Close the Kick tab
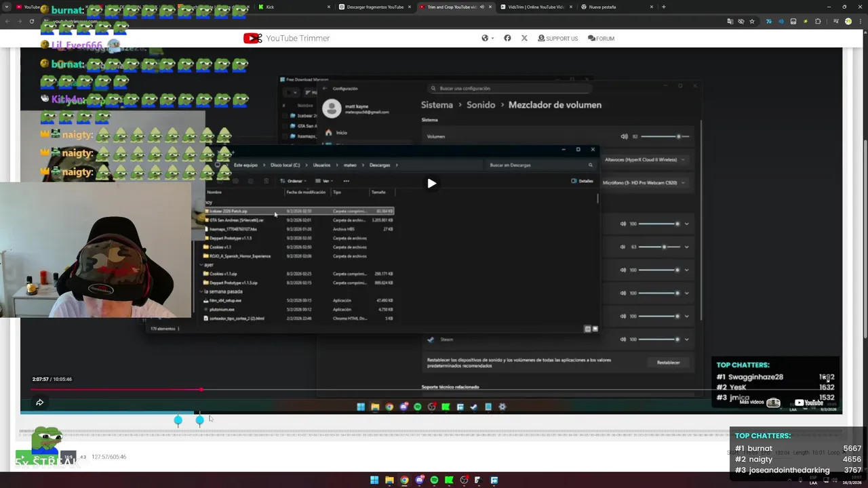This screenshot has width=868, height=488. tap(329, 7)
